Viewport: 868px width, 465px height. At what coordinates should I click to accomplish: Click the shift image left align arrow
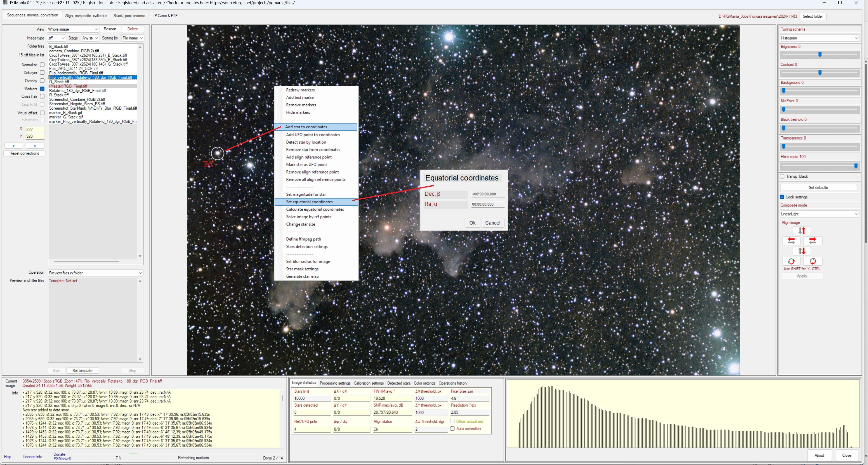(x=791, y=241)
